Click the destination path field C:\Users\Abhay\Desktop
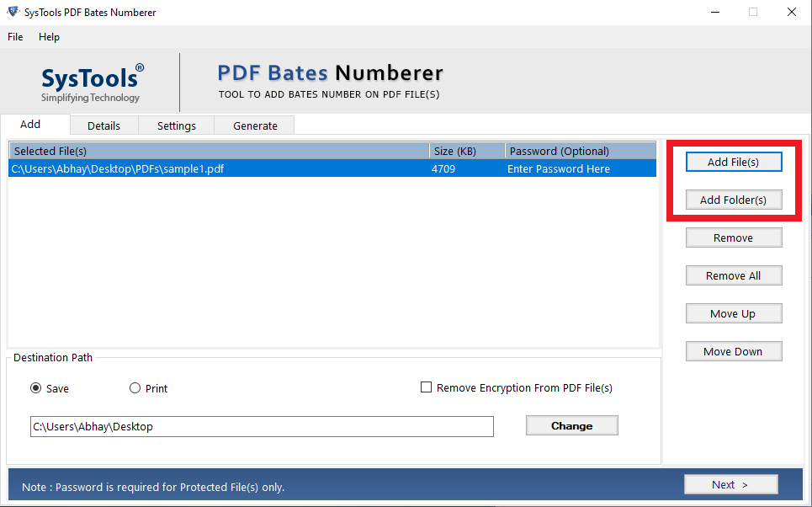This screenshot has width=812, height=507. [x=262, y=426]
